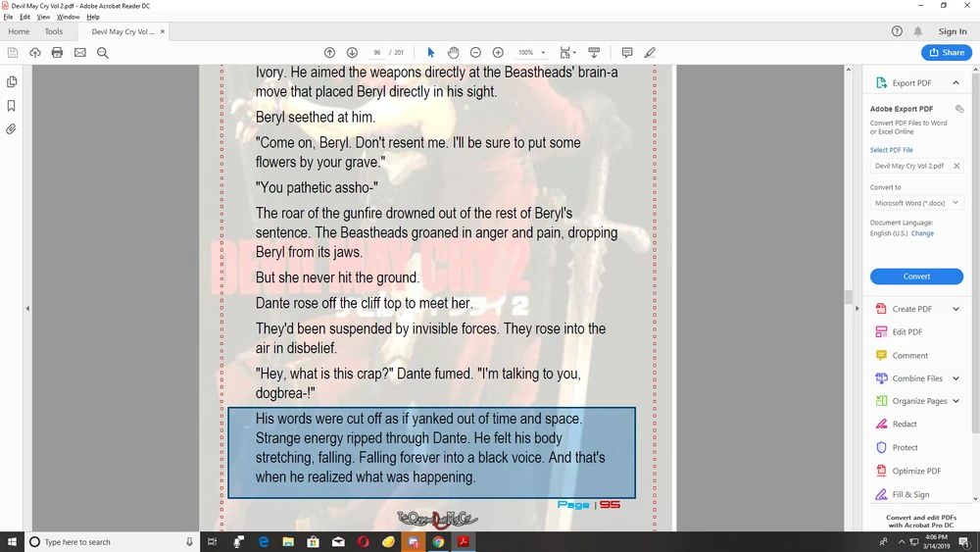Print the document using printer icon

(x=58, y=53)
